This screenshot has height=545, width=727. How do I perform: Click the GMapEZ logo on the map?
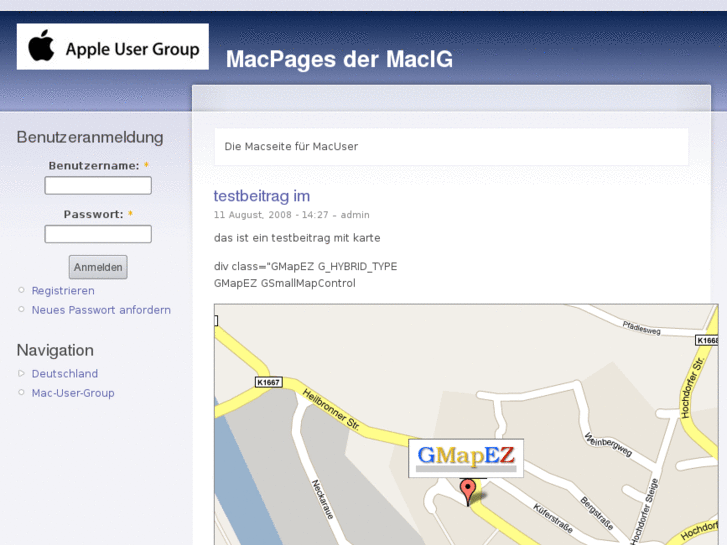(x=466, y=457)
